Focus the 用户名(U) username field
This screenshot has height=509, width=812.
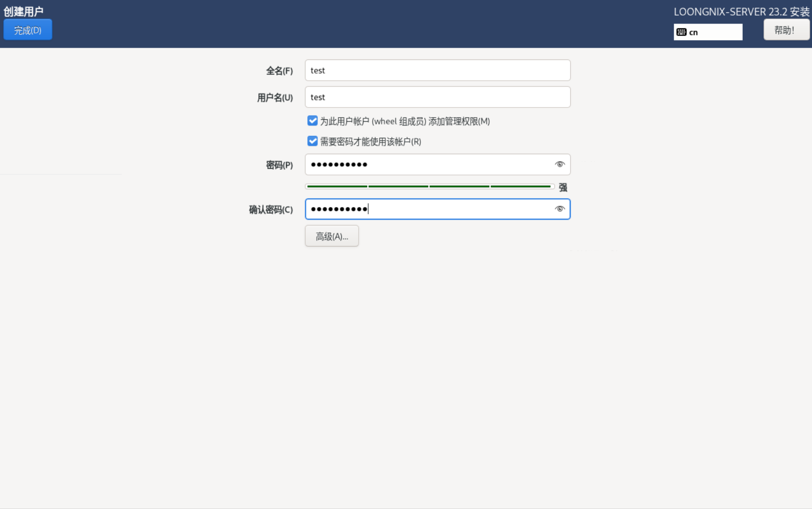point(437,97)
